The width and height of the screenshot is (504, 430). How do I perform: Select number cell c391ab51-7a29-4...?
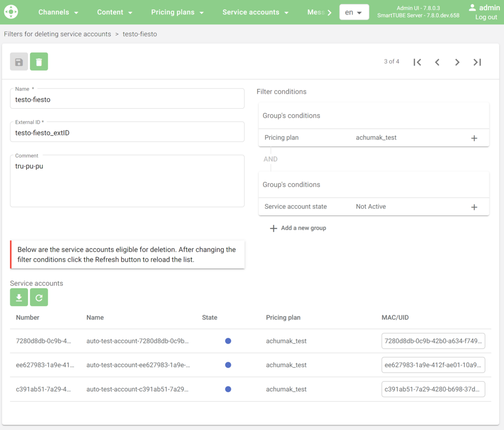(x=43, y=389)
